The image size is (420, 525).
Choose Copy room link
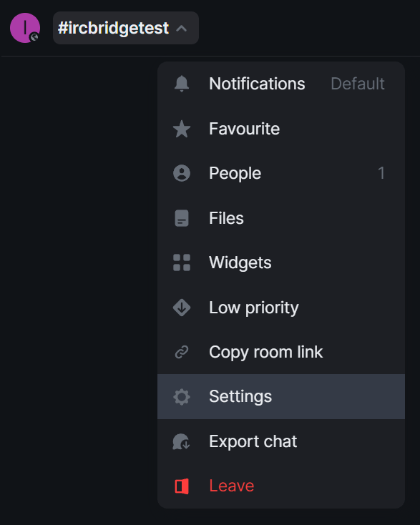[x=281, y=352]
